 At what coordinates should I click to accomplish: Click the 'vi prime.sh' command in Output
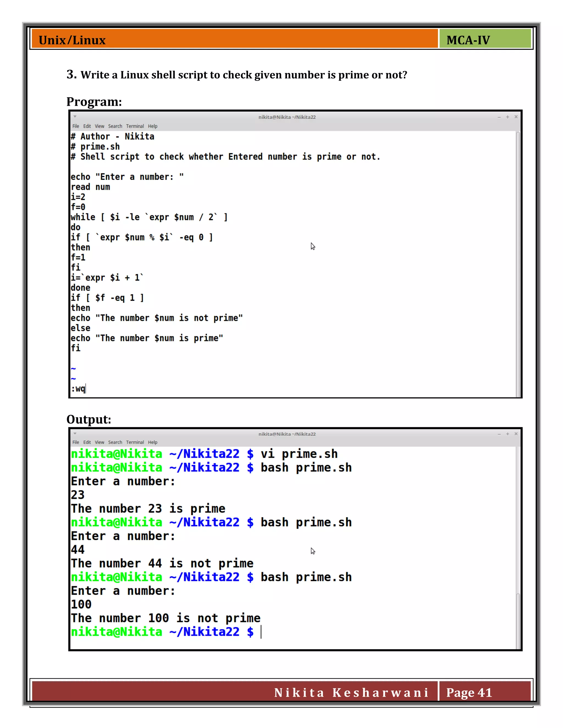[x=299, y=454]
